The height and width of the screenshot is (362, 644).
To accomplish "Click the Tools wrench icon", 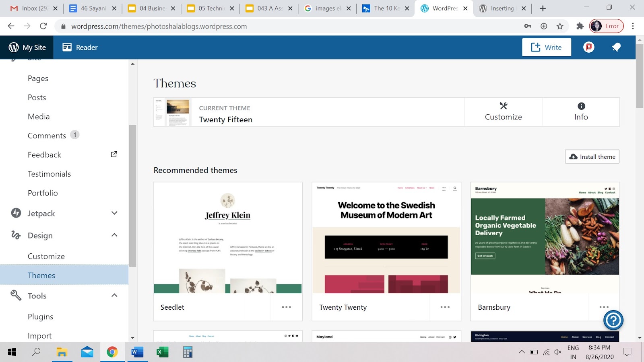I will pyautogui.click(x=16, y=295).
